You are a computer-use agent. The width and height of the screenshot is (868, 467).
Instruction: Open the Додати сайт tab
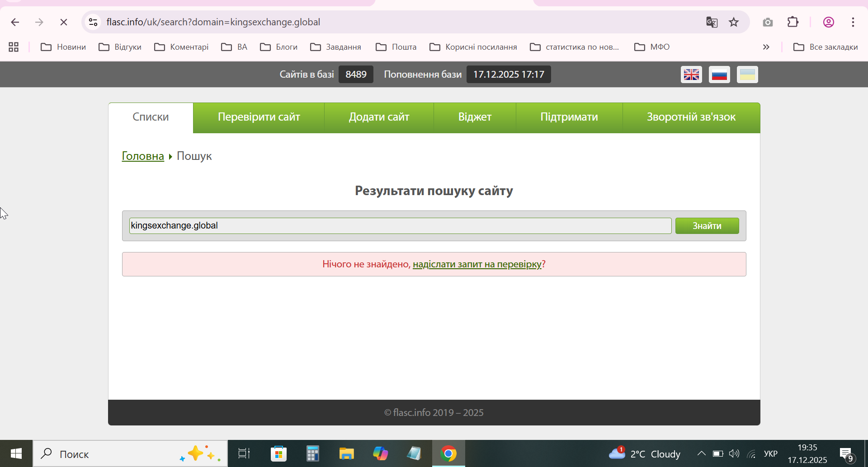379,117
